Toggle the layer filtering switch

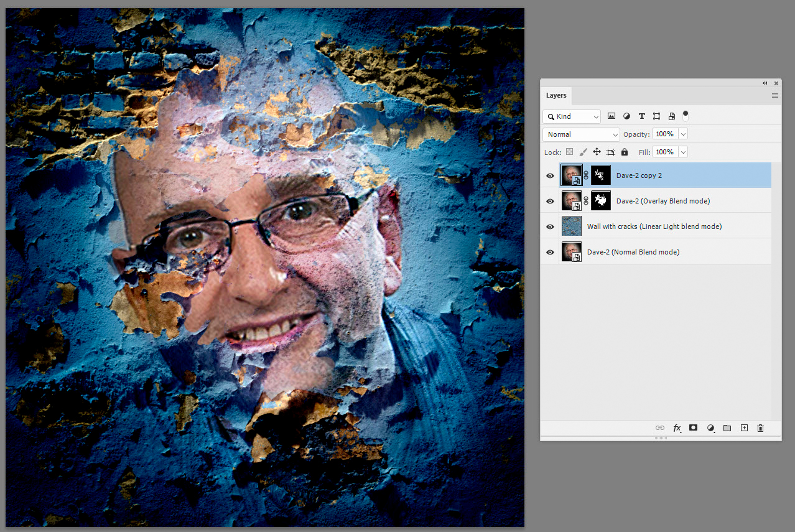point(685,114)
